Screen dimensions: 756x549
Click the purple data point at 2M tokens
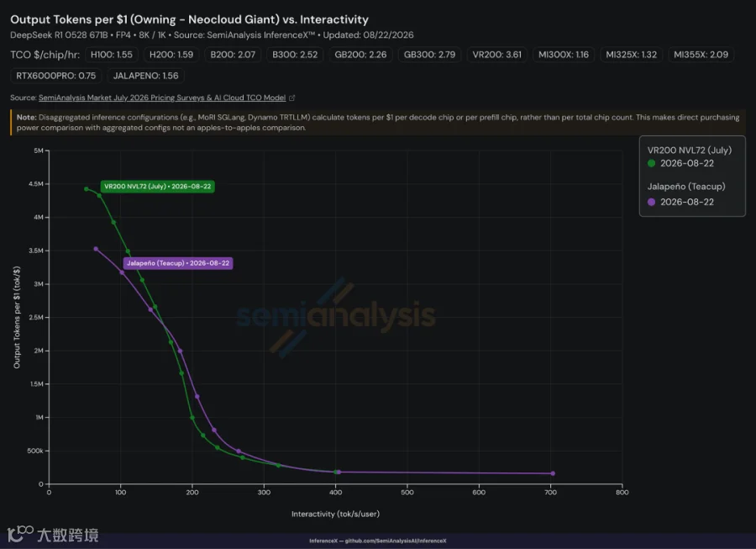181,351
